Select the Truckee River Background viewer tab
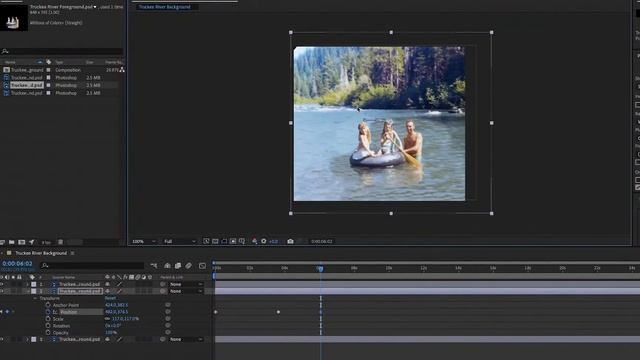The width and height of the screenshot is (640, 360). click(164, 7)
